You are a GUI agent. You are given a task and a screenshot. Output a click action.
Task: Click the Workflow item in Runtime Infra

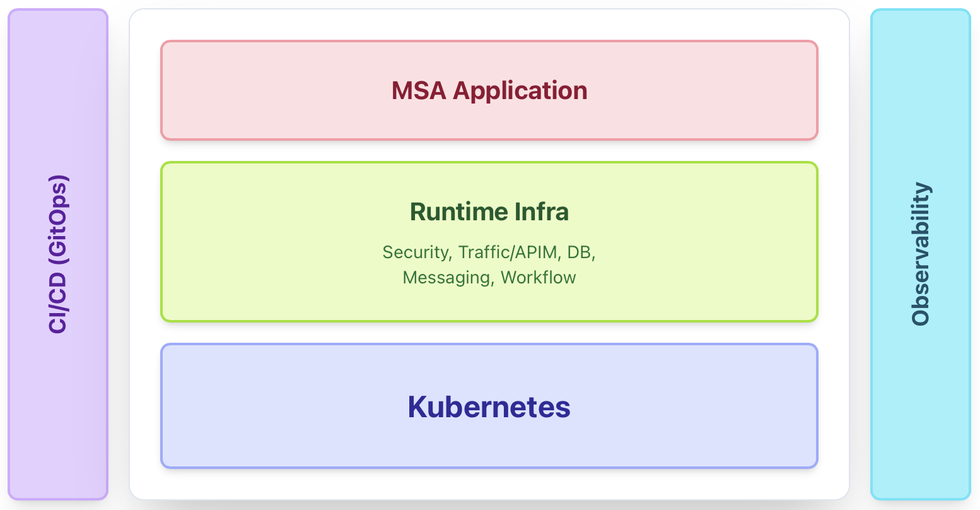(539, 277)
